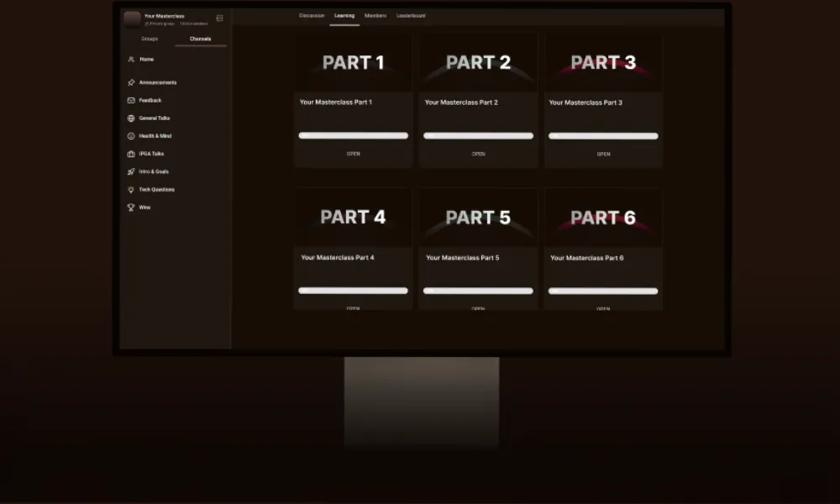Click the Your Masterclass group avatar
This screenshot has height=504, width=840.
click(133, 18)
